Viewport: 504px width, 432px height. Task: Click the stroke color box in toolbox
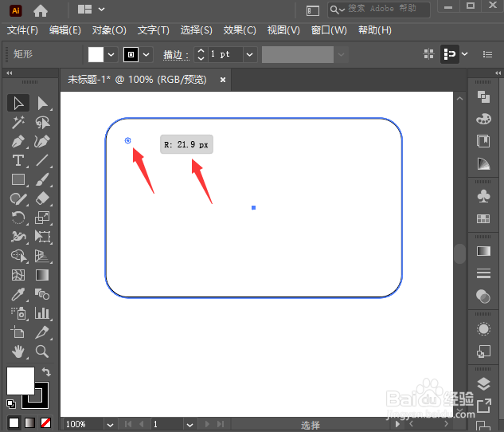tap(41, 400)
